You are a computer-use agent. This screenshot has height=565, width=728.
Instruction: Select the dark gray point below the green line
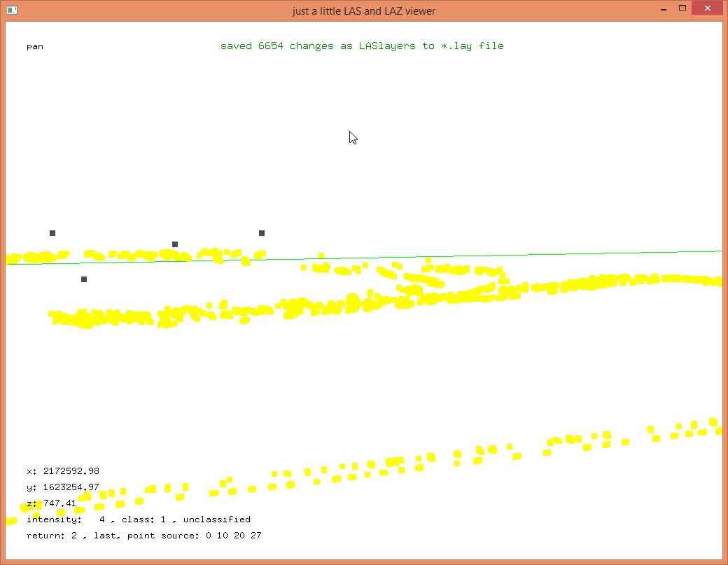point(84,279)
